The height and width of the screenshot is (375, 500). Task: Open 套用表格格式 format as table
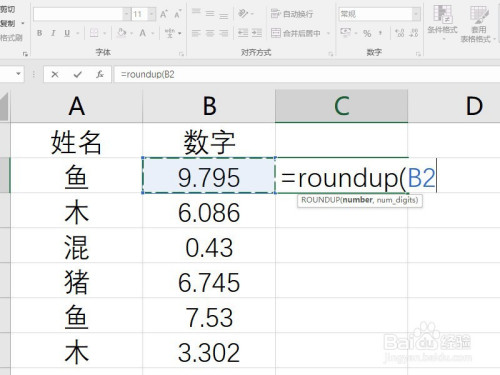coord(478,23)
